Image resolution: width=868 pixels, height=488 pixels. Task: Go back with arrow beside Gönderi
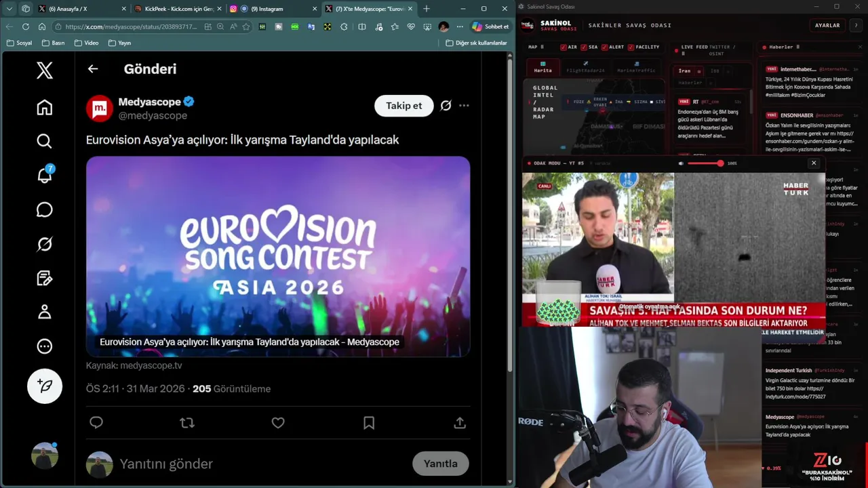pyautogui.click(x=93, y=68)
